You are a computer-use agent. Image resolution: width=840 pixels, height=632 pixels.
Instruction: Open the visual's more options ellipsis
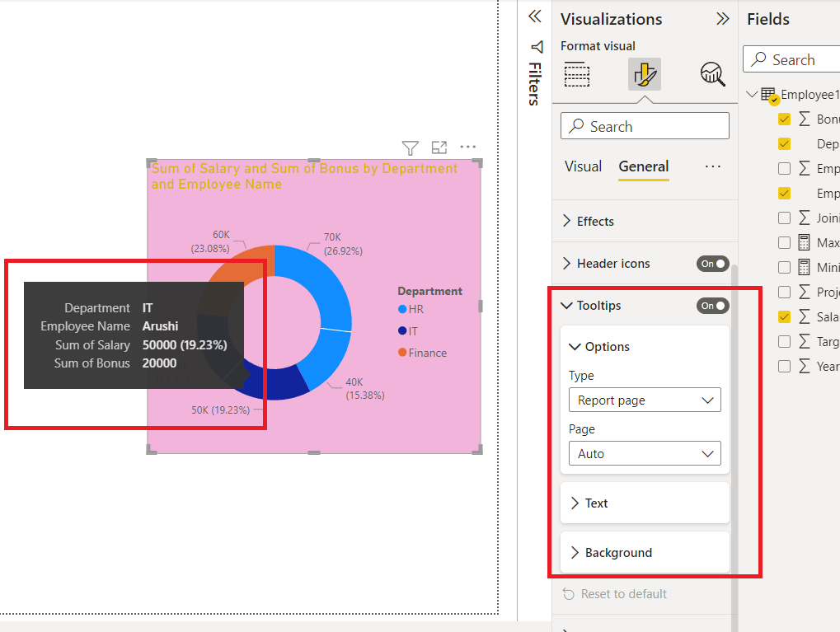[x=467, y=147]
